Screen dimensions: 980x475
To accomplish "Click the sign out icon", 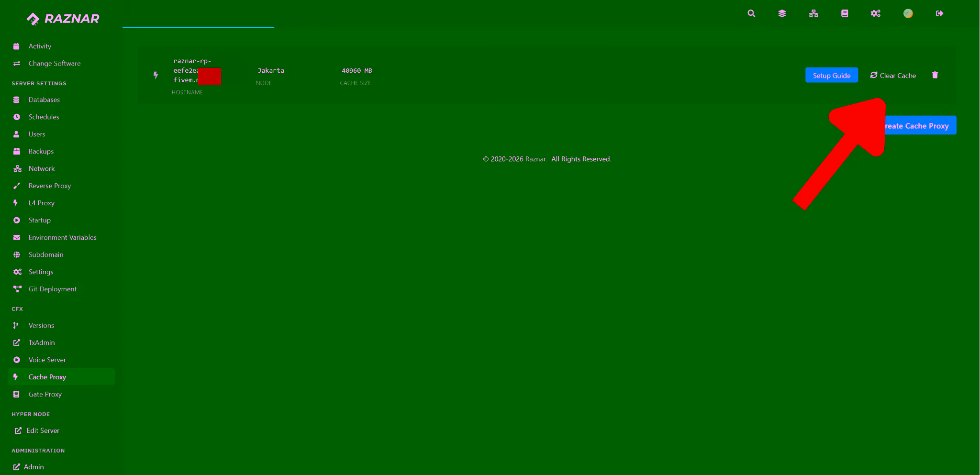I will [x=939, y=13].
